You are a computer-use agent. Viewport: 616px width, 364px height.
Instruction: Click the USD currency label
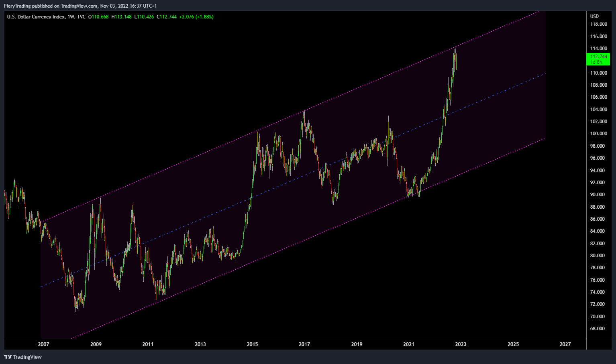(x=594, y=16)
